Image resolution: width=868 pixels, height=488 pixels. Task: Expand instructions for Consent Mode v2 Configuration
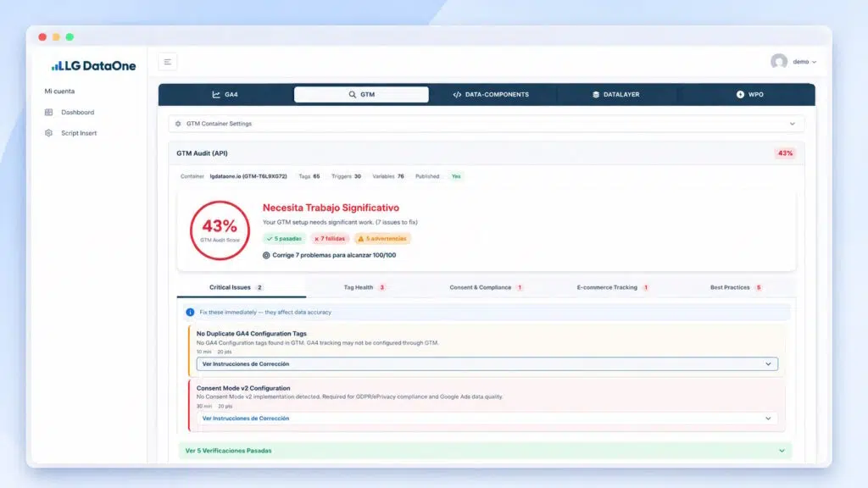(487, 419)
